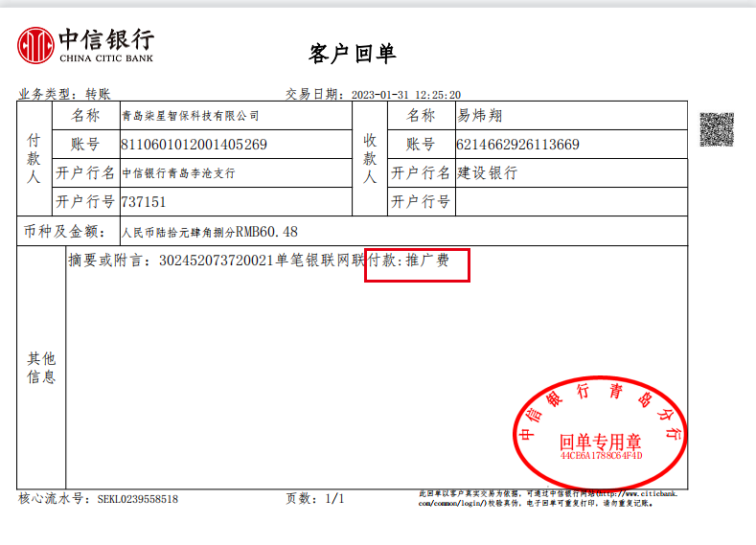Click payer bank 中信银行青岛李沧支行
This screenshot has width=756, height=545.
click(178, 173)
